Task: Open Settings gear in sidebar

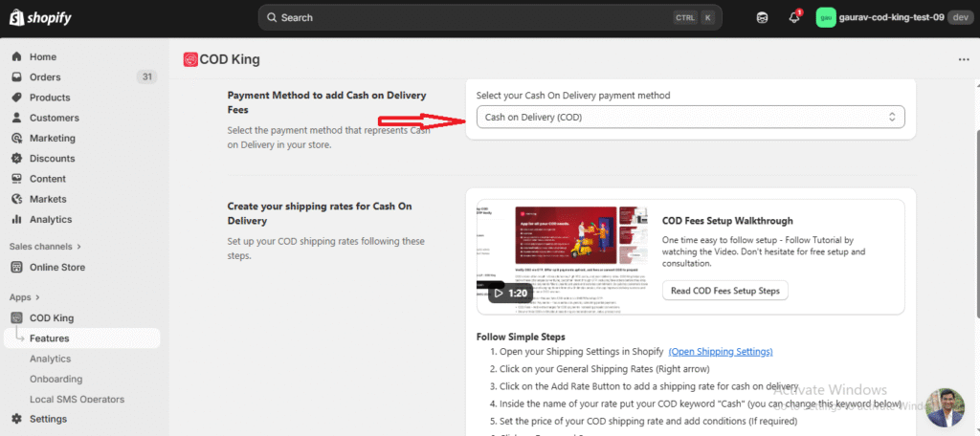Action: pyautogui.click(x=48, y=419)
